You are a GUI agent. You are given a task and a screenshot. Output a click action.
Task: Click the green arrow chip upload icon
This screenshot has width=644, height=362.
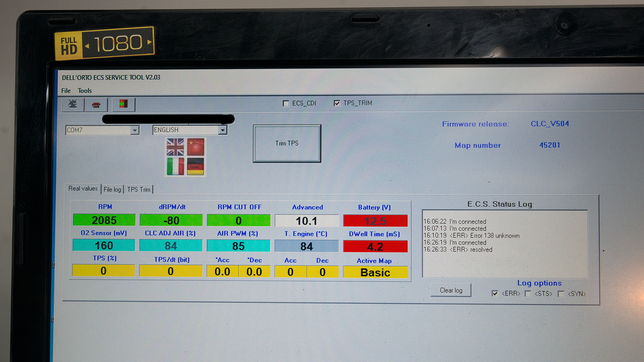[123, 104]
